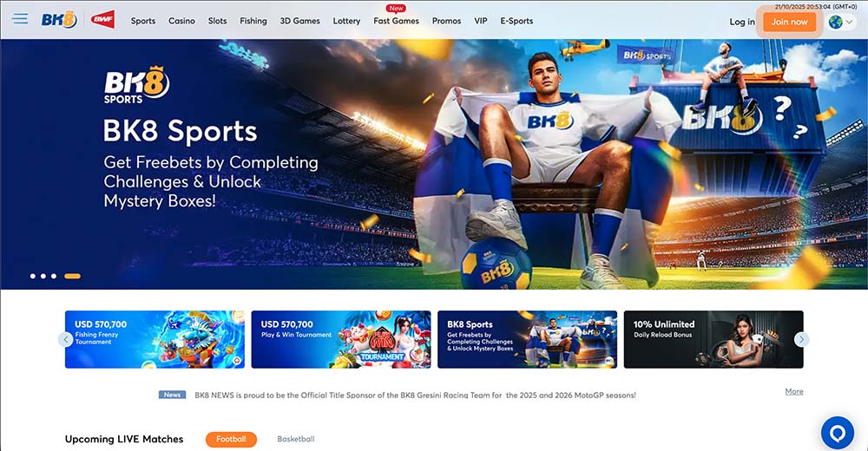Screen dimensions: 868x451
Task: Select the third banner slide dot
Action: pos(54,276)
